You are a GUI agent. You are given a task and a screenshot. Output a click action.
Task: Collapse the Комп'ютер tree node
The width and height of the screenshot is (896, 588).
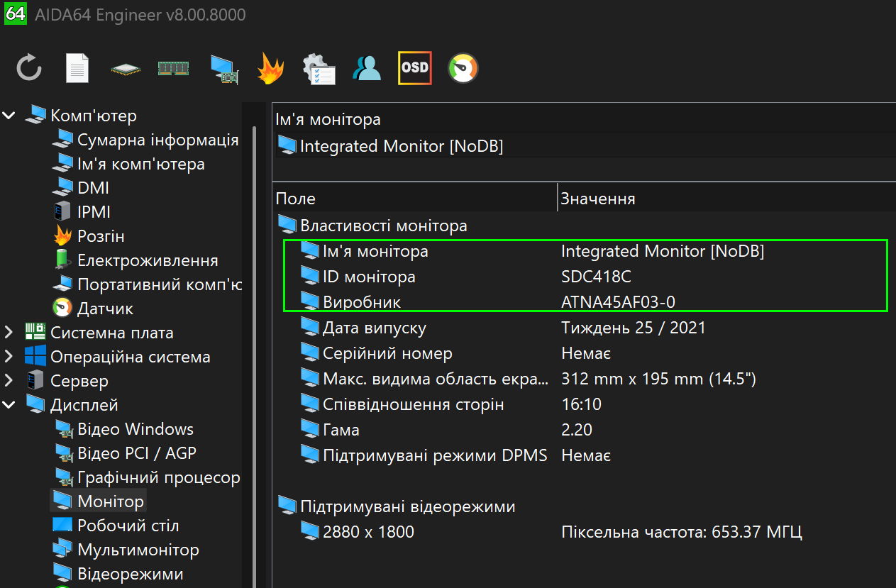tap(9, 116)
